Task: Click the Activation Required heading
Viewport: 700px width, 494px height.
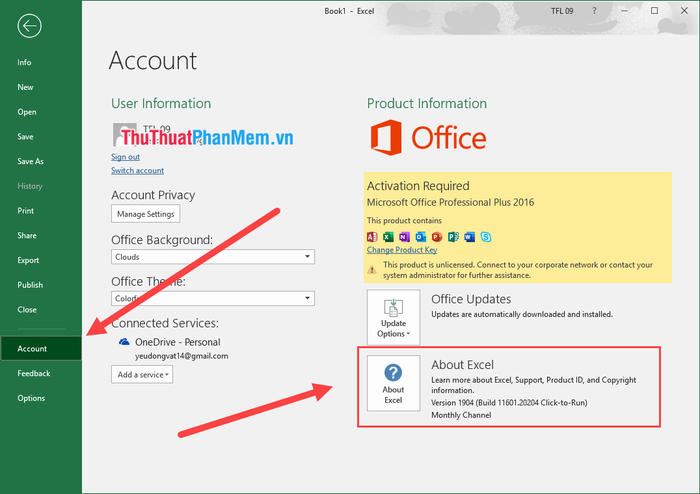Action: click(x=418, y=186)
